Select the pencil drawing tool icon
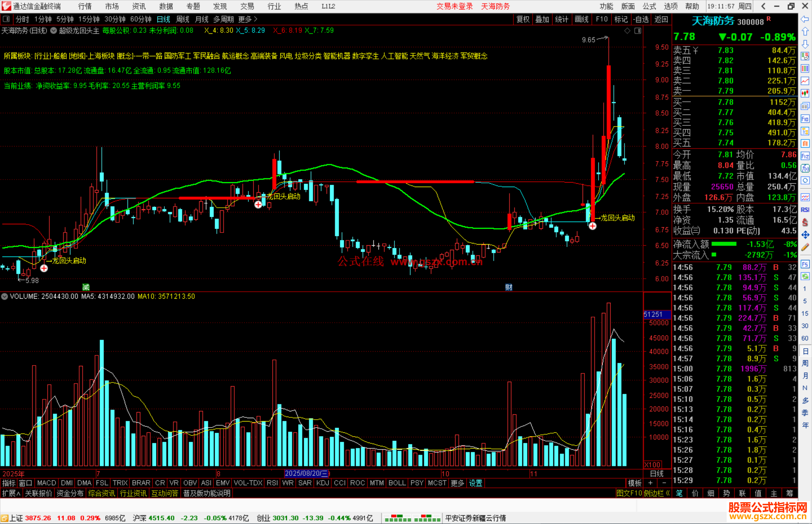Viewport: 812px width, 524px height. pyautogui.click(x=805, y=247)
